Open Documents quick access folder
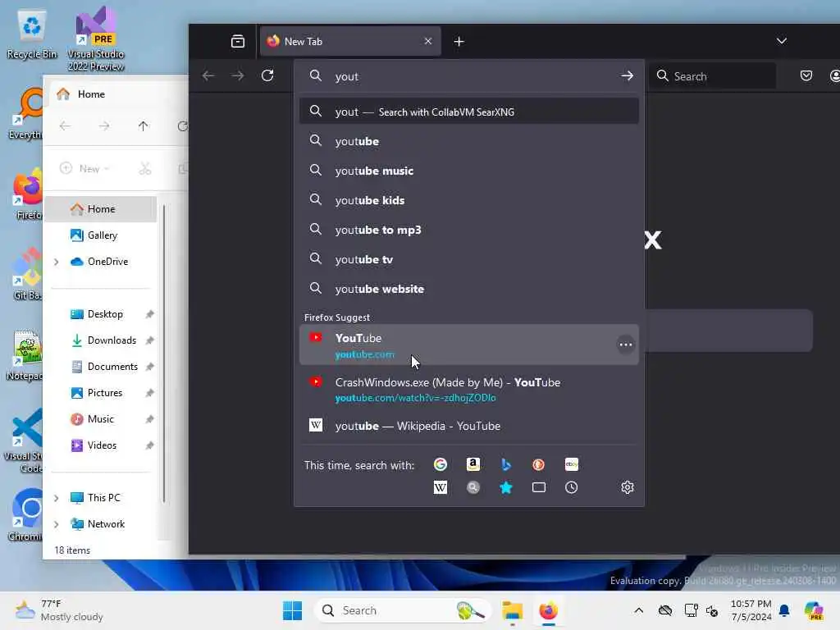 [102, 367]
